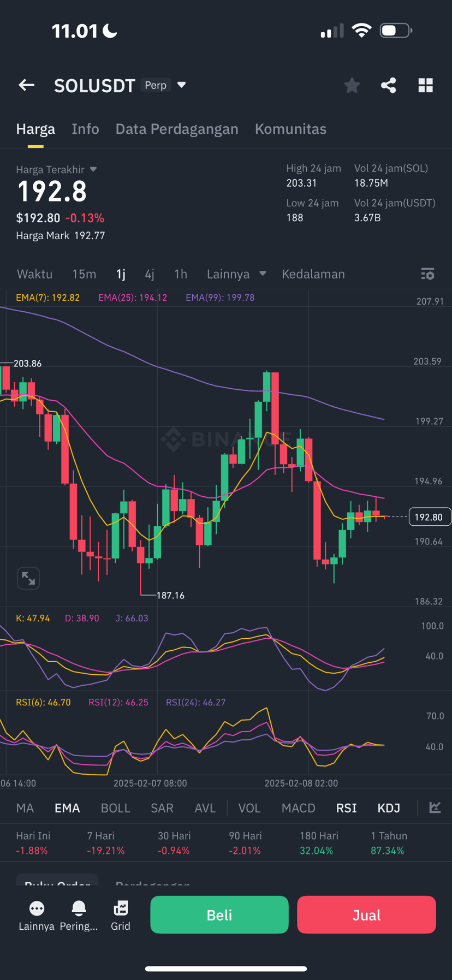The width and height of the screenshot is (452, 980).
Task: Tap the RSI(6): 46.70 value
Action: pyautogui.click(x=43, y=702)
